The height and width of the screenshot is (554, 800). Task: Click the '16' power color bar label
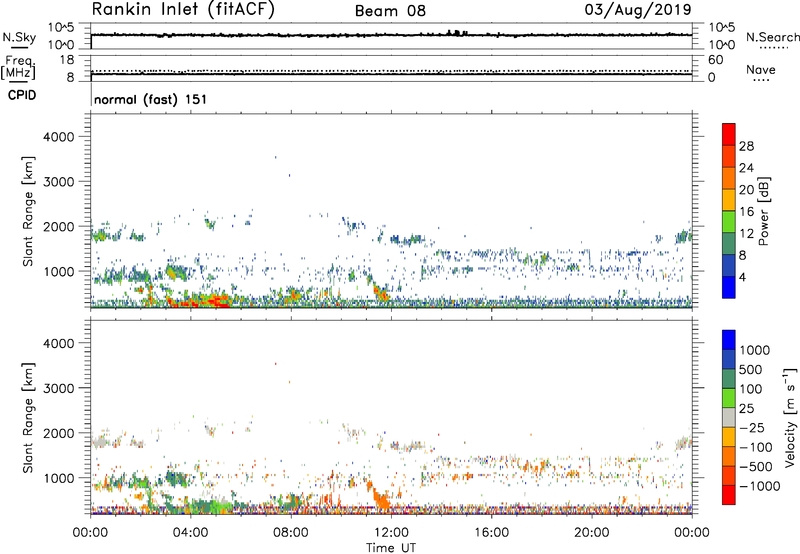(746, 212)
